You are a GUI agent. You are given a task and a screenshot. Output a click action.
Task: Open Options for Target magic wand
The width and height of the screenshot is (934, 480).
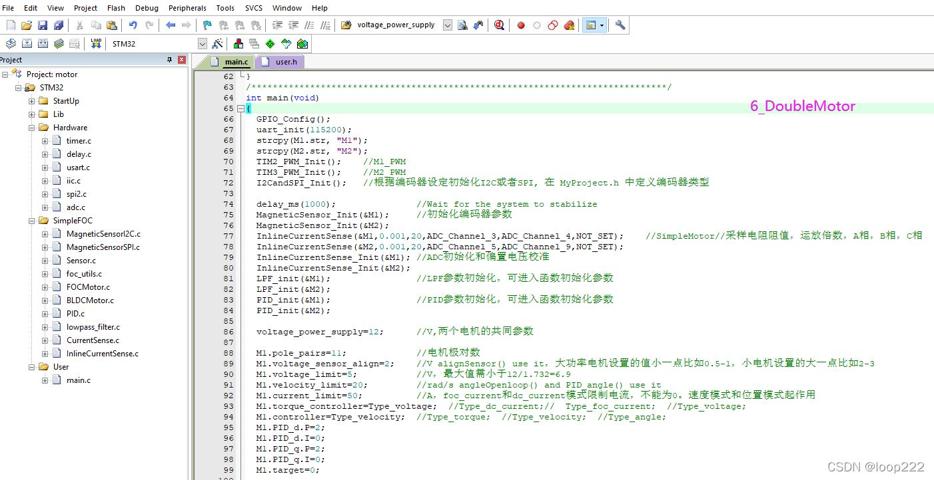click(x=217, y=43)
